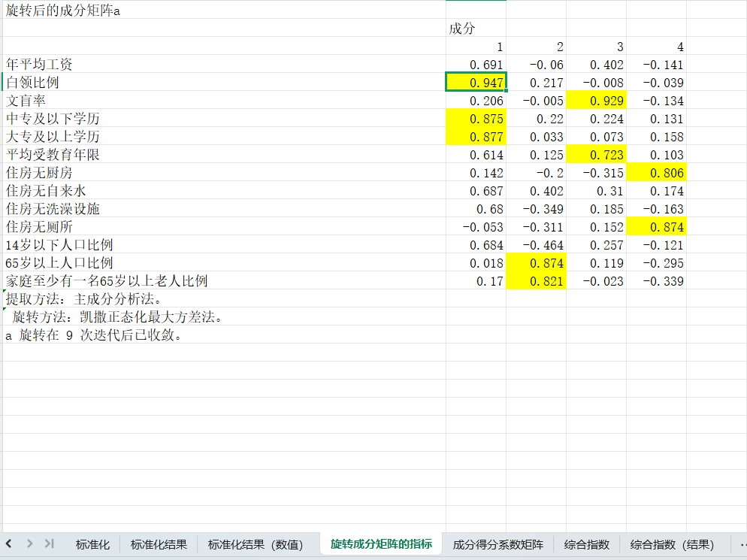Select highlighted cell 0.806
This screenshot has height=560, width=747.
[x=656, y=173]
